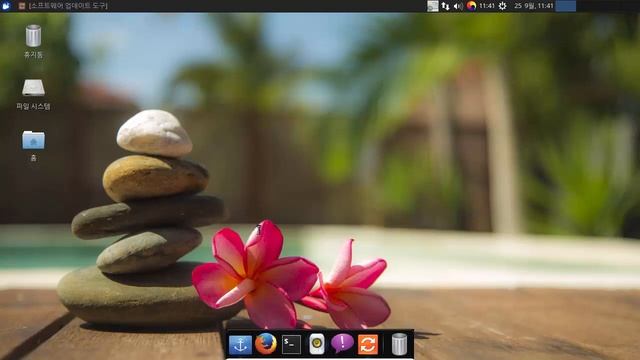Viewport: 640px width, 360px height.
Task: Open the gear settings tray icon
Action: pyautogui.click(x=502, y=6)
